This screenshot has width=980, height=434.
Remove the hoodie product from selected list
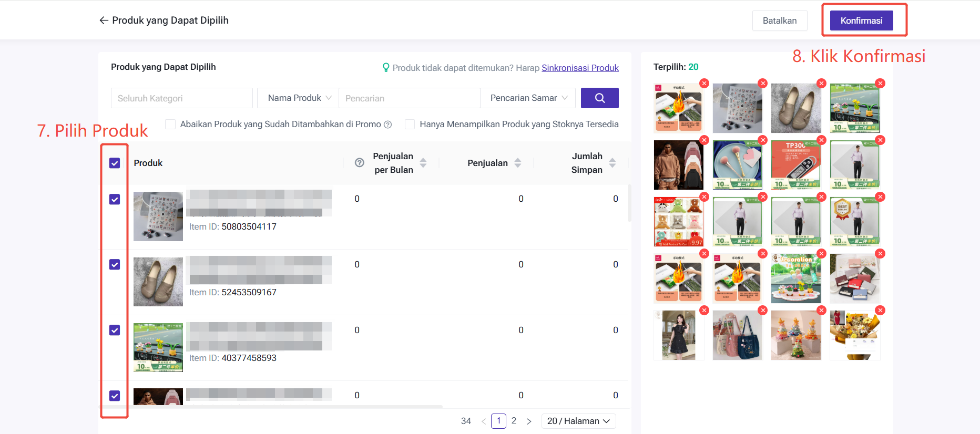(704, 140)
